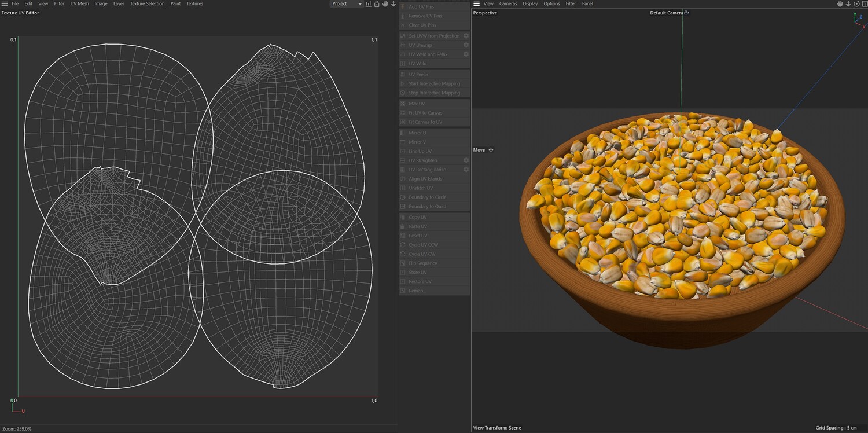This screenshot has height=433, width=868.
Task: Open UV Unwrap settings gear
Action: [x=466, y=45]
